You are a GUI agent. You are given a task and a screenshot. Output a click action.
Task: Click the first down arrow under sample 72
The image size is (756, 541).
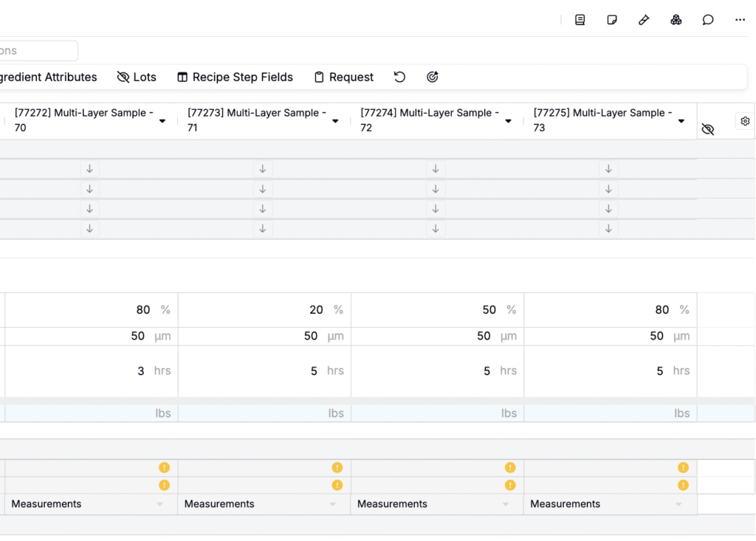point(436,169)
